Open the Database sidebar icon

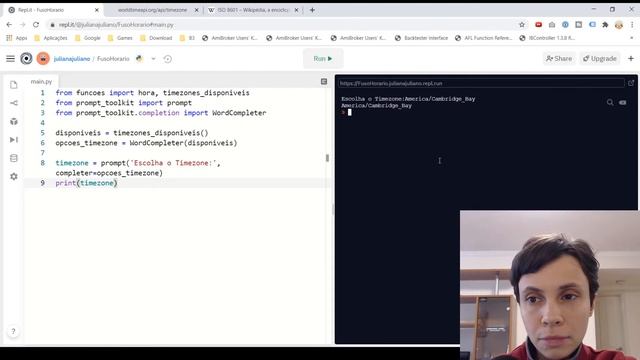[x=14, y=158]
